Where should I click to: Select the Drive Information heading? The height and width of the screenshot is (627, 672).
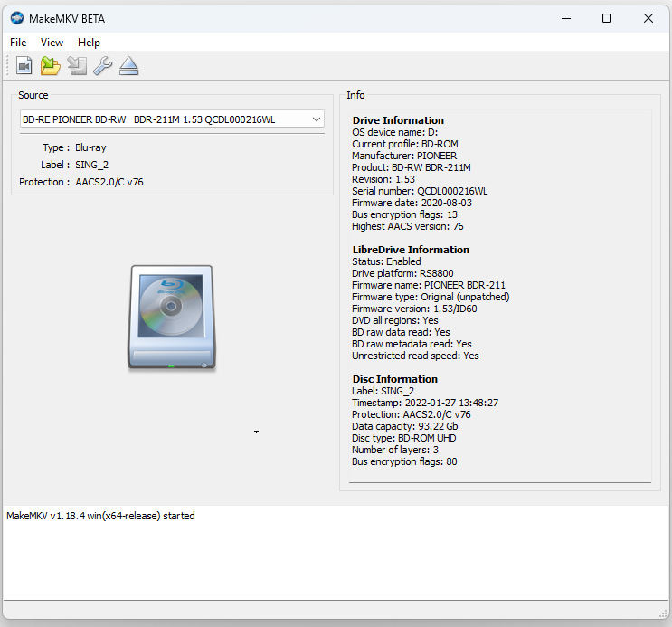pyautogui.click(x=398, y=120)
